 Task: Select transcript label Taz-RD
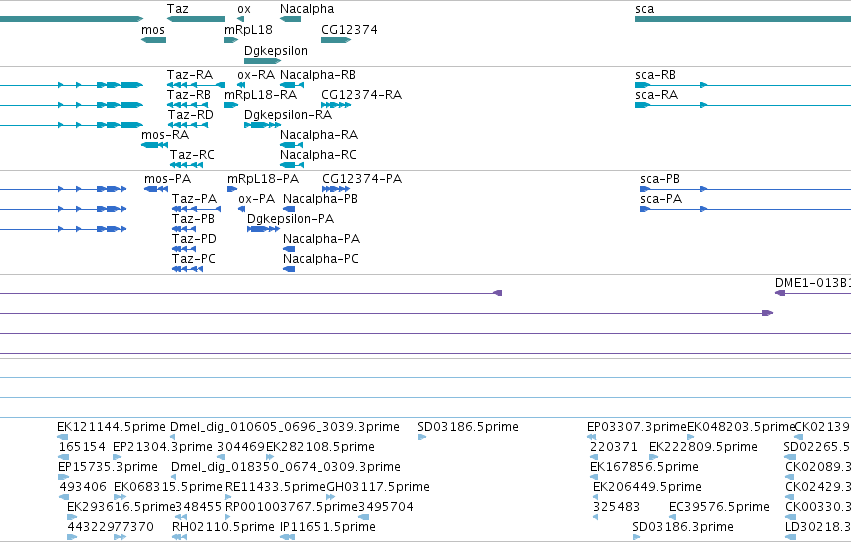point(190,115)
